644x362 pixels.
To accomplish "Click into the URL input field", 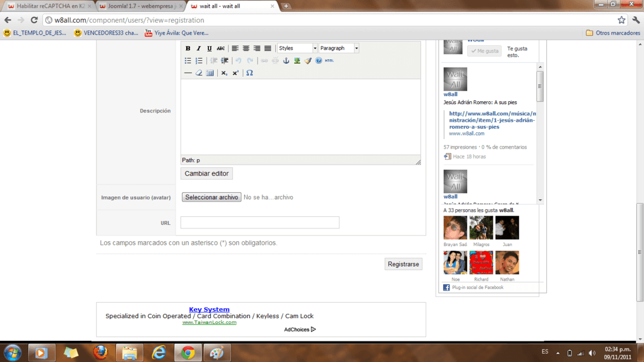I will pos(260,223).
